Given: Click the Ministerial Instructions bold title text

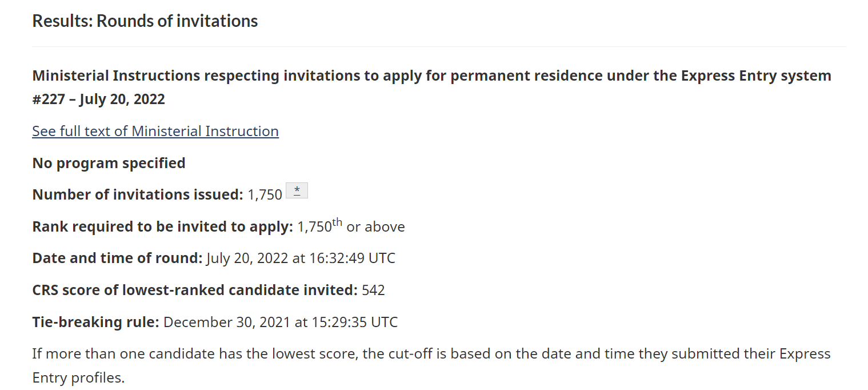Looking at the screenshot, I should pos(431,75).
